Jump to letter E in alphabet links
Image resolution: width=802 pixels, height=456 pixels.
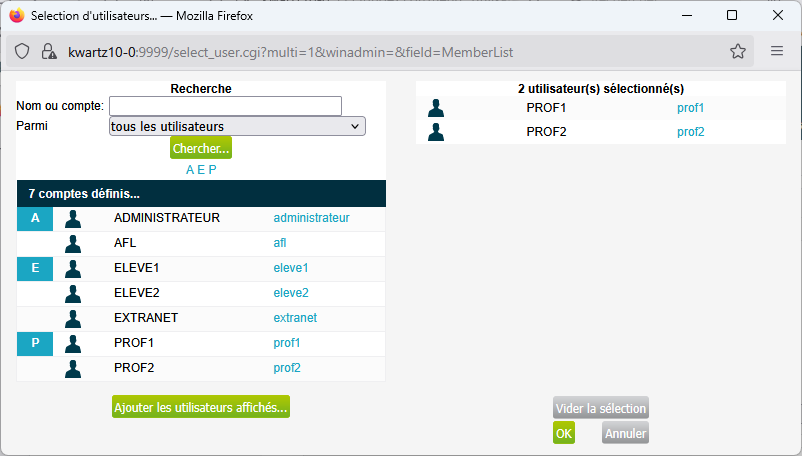click(x=201, y=170)
